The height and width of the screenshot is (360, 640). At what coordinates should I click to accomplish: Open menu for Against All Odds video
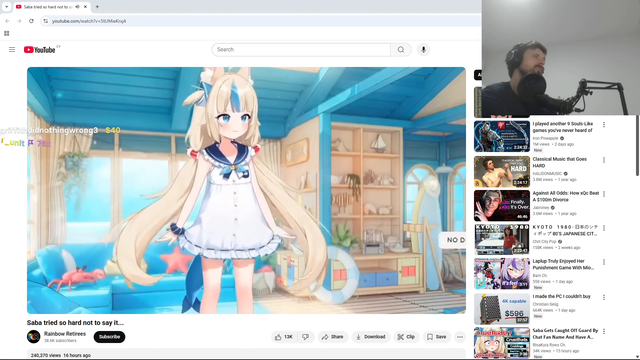coord(604,194)
